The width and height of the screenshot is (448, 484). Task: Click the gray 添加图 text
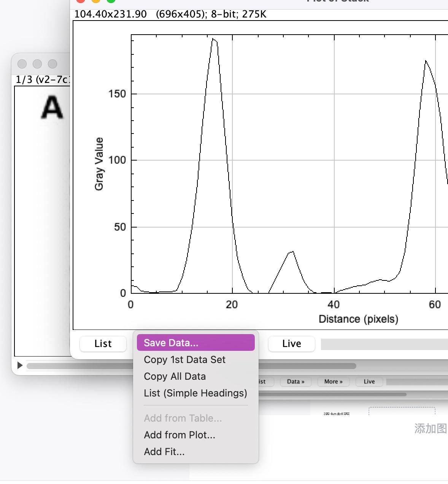(x=431, y=428)
